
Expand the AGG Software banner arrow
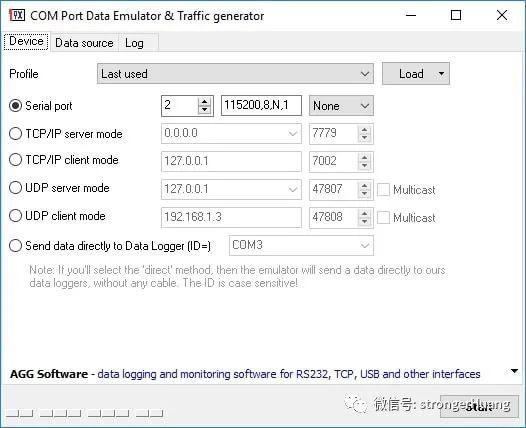pos(514,371)
